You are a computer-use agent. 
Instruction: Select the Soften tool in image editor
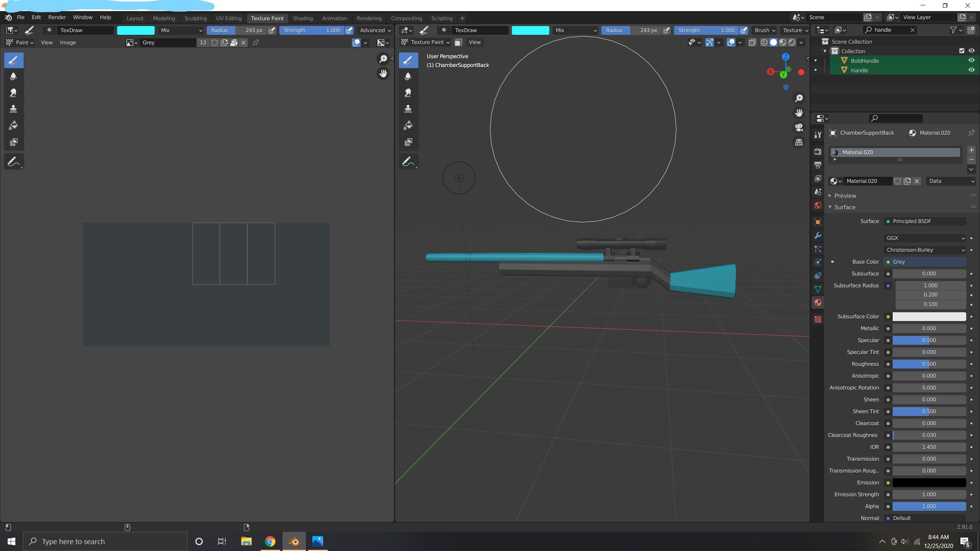[x=13, y=76]
